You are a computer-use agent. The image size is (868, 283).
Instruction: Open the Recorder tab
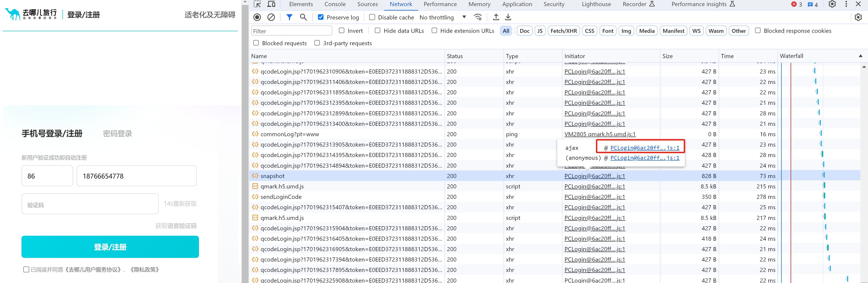638,4
